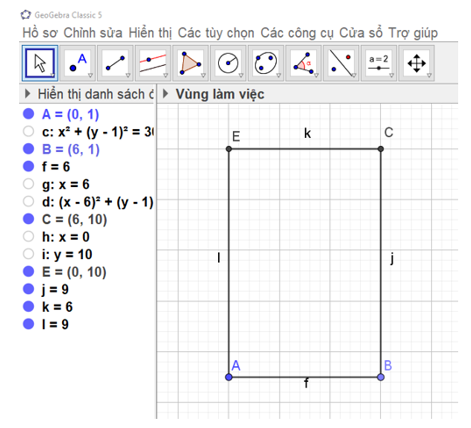471x428 pixels.
Task: Choose the Line through two points tool
Action: [115, 63]
